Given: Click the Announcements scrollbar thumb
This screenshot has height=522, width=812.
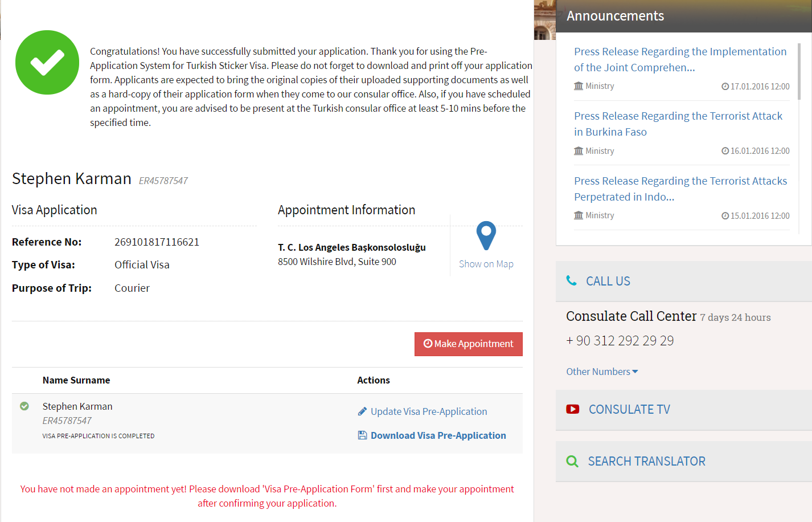Looking at the screenshot, I should pyautogui.click(x=799, y=72).
